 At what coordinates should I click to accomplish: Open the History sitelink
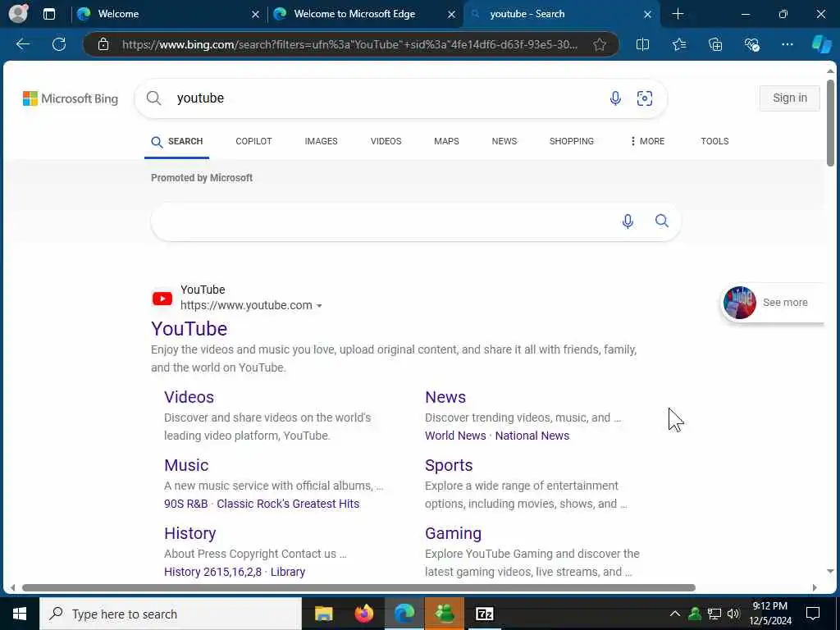(x=190, y=533)
